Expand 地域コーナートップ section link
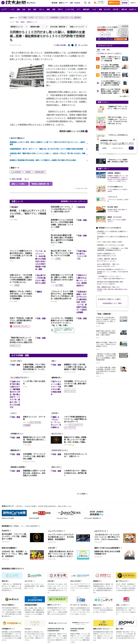 click(78, 27)
